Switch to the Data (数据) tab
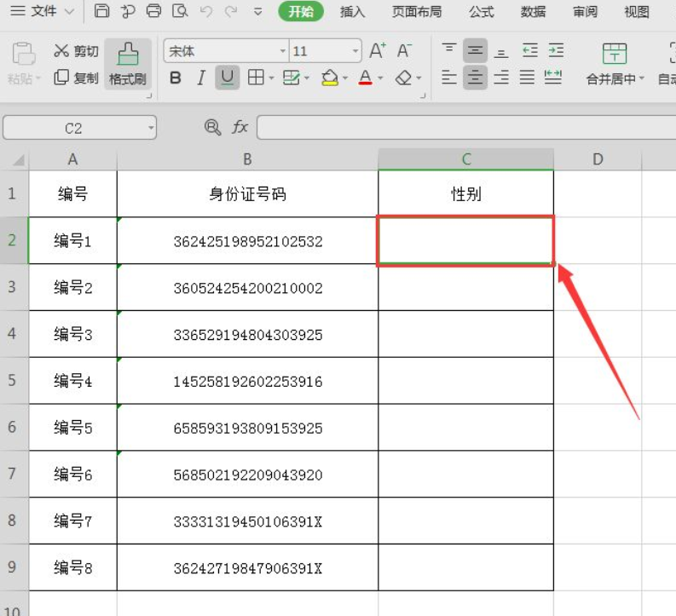This screenshot has height=616, width=676. click(533, 12)
